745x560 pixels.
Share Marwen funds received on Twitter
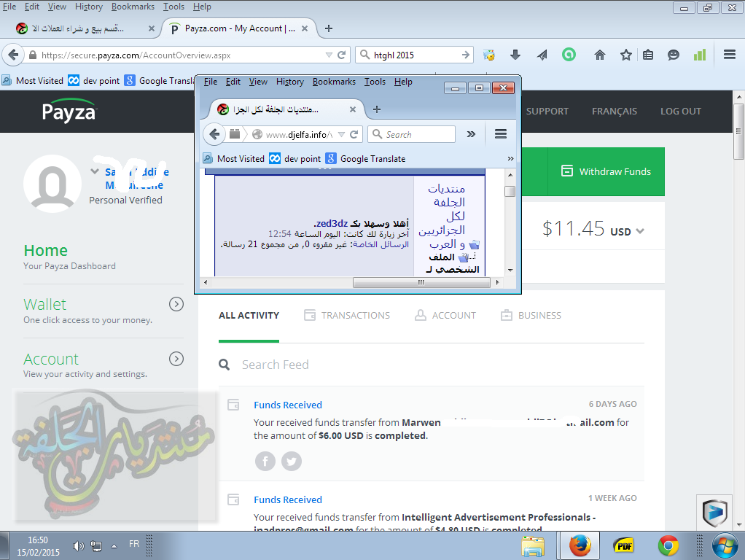(292, 461)
